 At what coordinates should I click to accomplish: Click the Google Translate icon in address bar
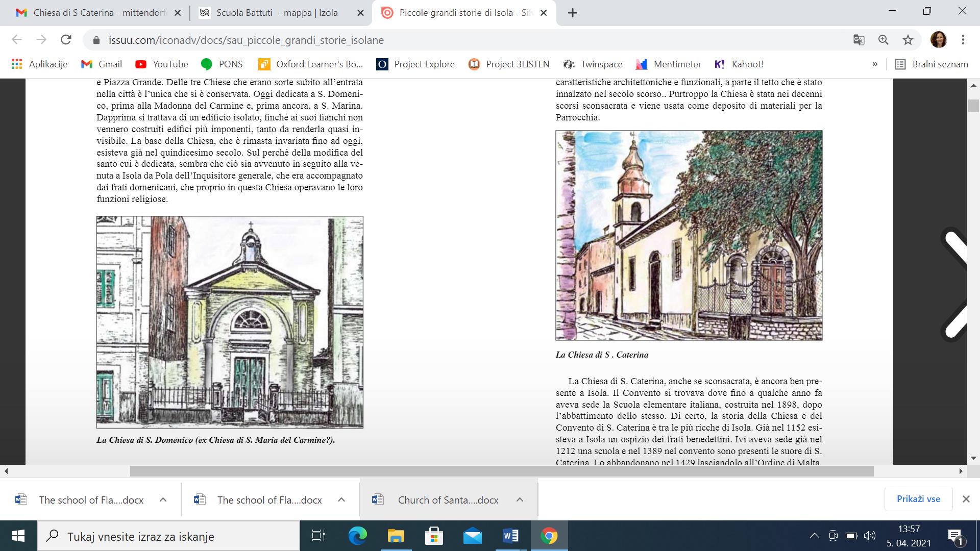pyautogui.click(x=859, y=40)
